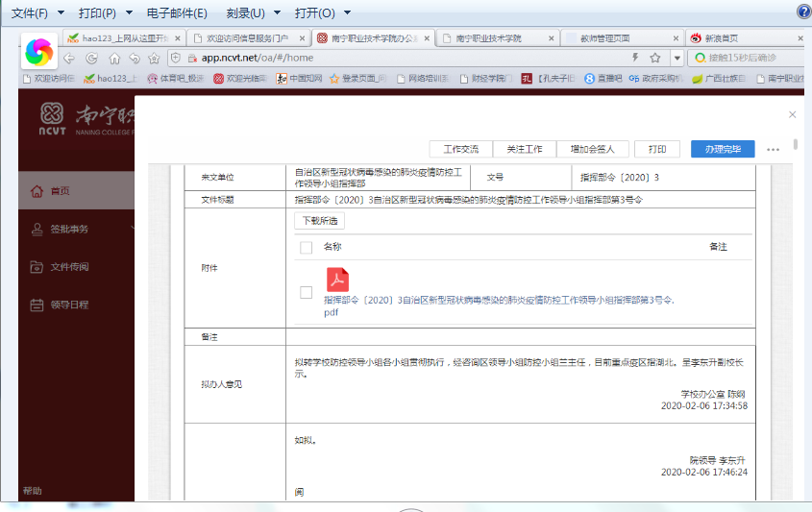Tick the select-all 名称 checkbox
The height and width of the screenshot is (512, 812).
[x=306, y=248]
